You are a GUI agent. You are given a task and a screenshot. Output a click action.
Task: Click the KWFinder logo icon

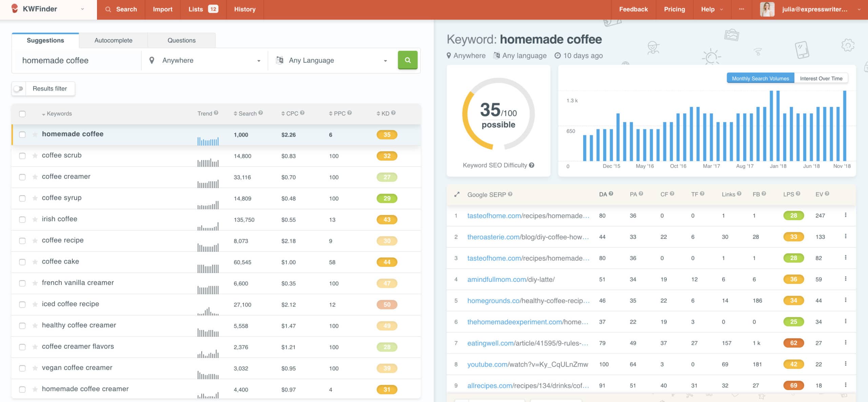(15, 8)
